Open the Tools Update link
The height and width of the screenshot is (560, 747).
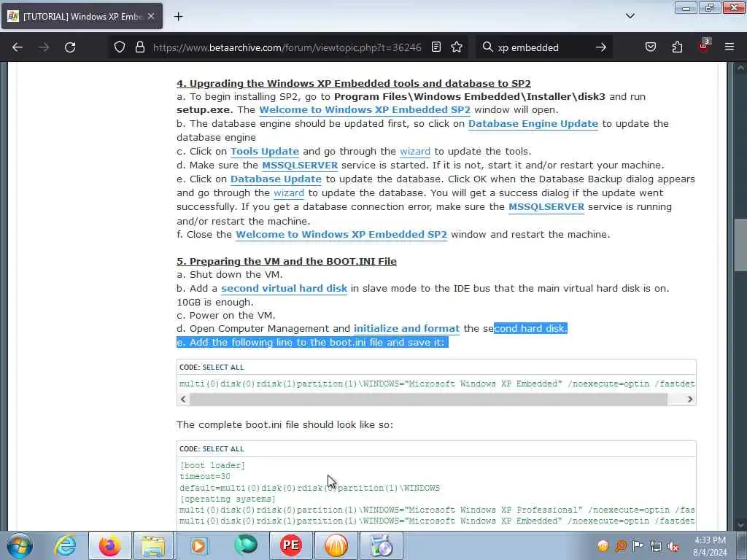point(265,152)
